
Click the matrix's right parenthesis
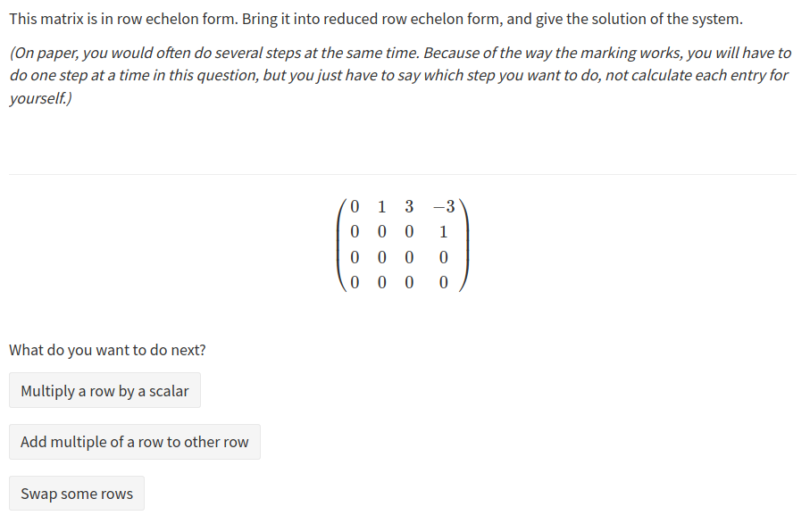pyautogui.click(x=461, y=245)
